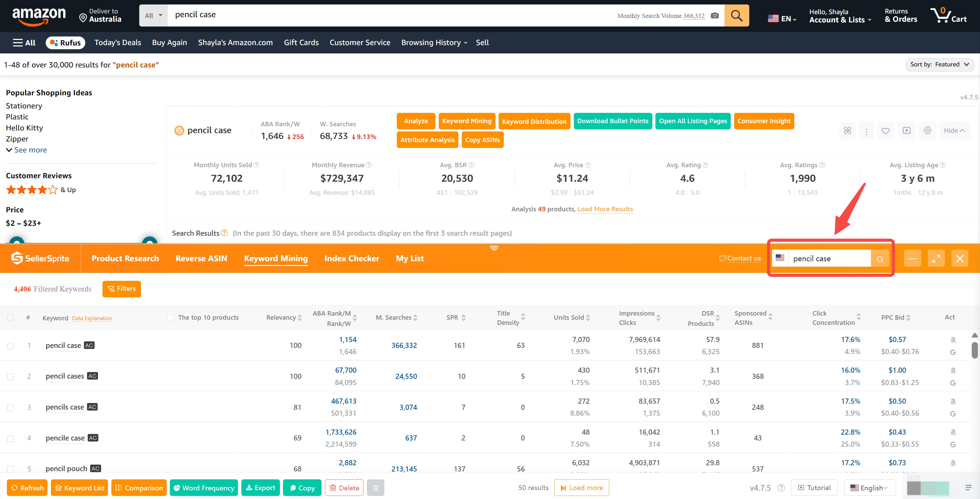This screenshot has height=499, width=980.
Task: Switch to Reverse ASIN tab
Action: coord(201,258)
